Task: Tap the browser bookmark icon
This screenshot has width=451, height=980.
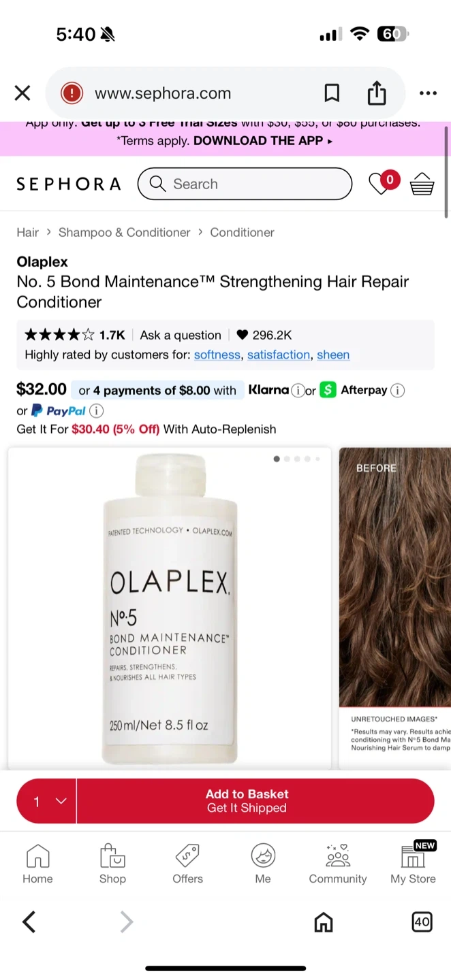Action: [x=332, y=93]
